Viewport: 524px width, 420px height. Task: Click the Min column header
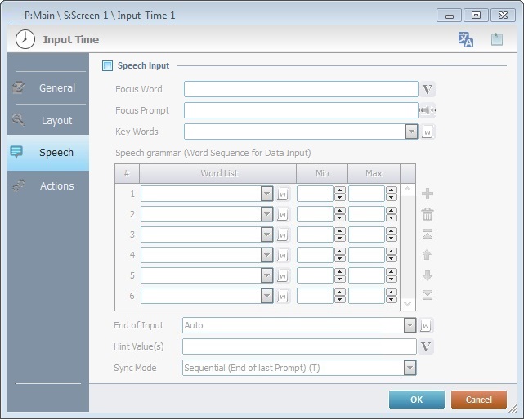tap(322, 173)
